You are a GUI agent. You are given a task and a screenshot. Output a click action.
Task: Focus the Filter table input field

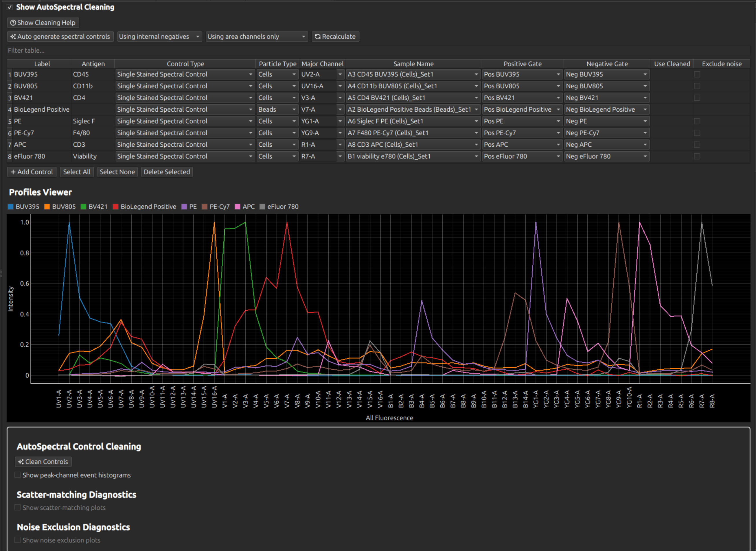point(378,50)
